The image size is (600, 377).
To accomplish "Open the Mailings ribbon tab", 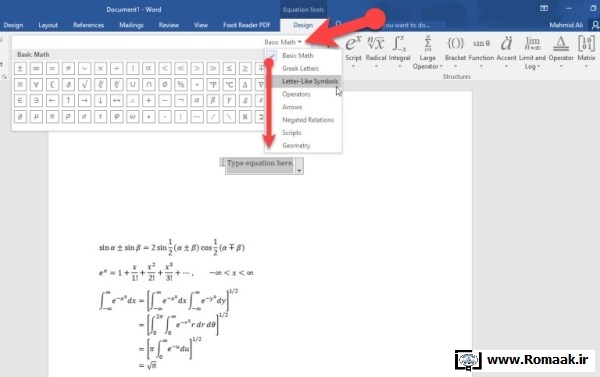I will tap(131, 25).
